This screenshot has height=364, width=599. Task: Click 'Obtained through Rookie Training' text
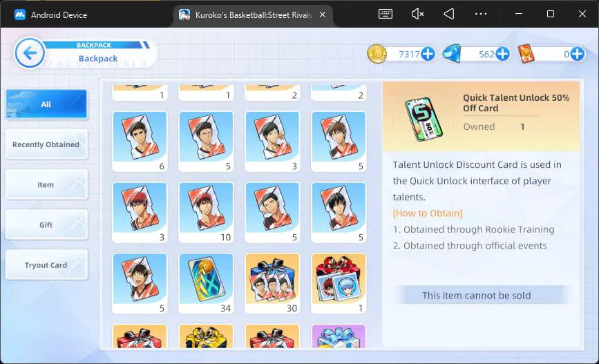(x=474, y=229)
